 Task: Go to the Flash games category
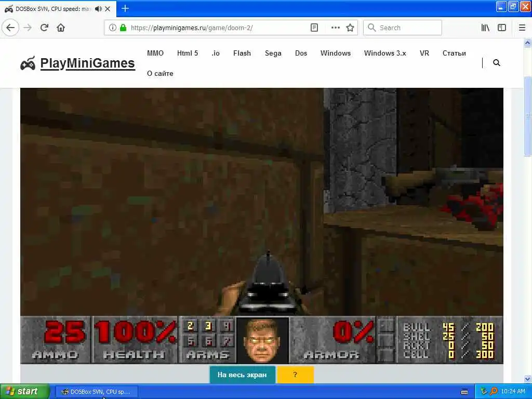pos(242,53)
